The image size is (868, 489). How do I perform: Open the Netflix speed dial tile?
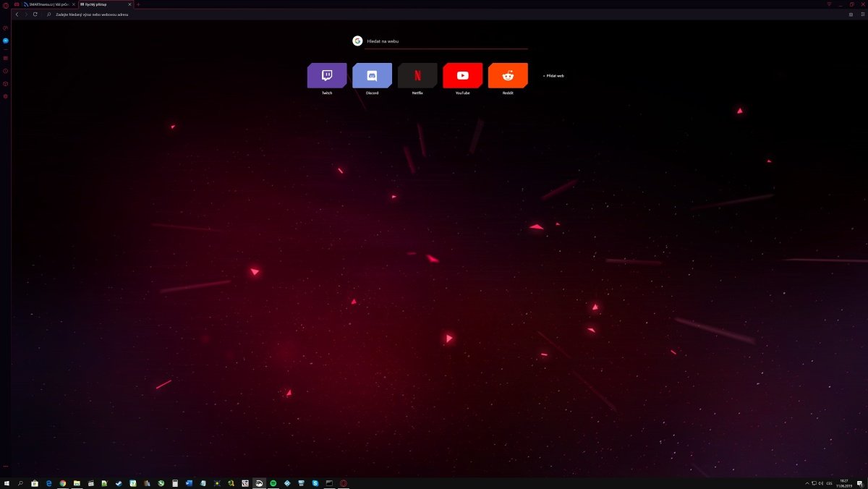click(x=417, y=75)
